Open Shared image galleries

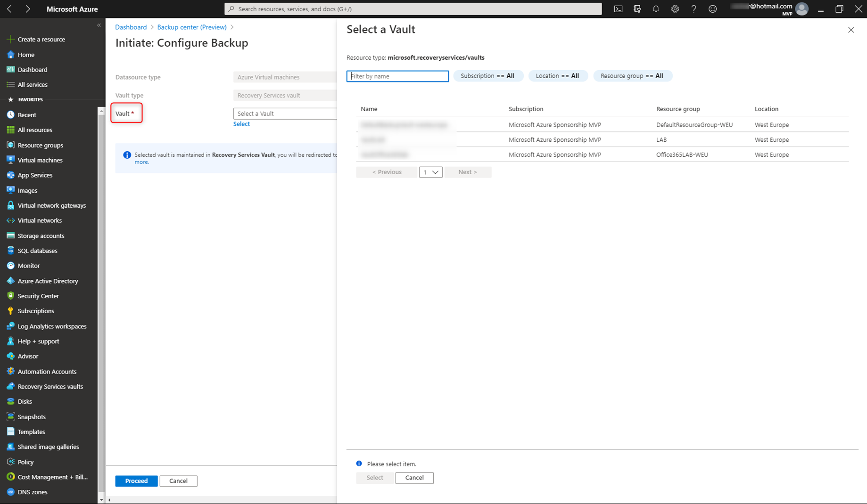(x=48, y=447)
